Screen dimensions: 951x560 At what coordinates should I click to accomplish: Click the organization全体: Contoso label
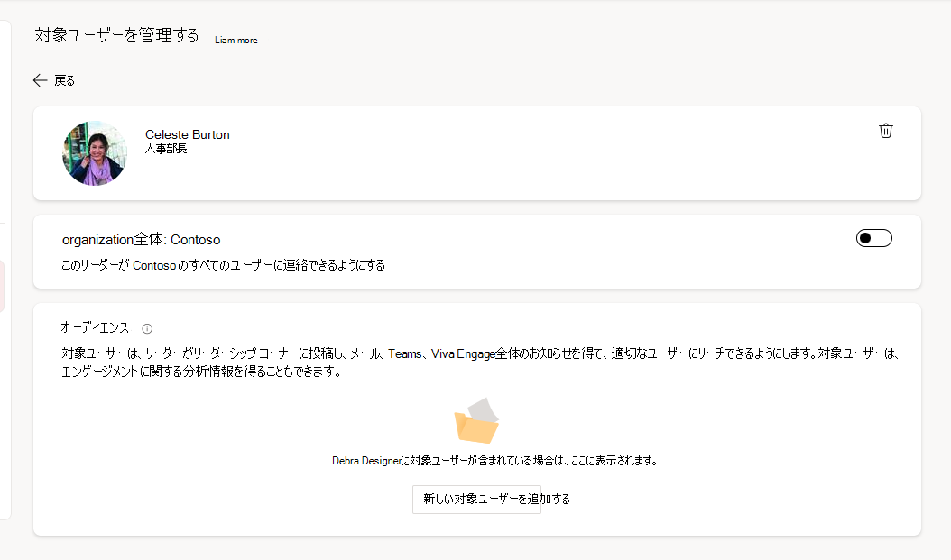pyautogui.click(x=142, y=239)
